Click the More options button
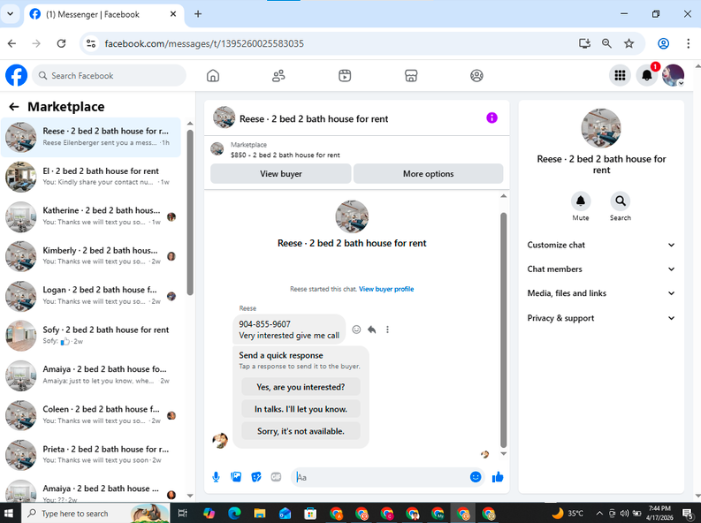This screenshot has width=701, height=523. [x=428, y=173]
